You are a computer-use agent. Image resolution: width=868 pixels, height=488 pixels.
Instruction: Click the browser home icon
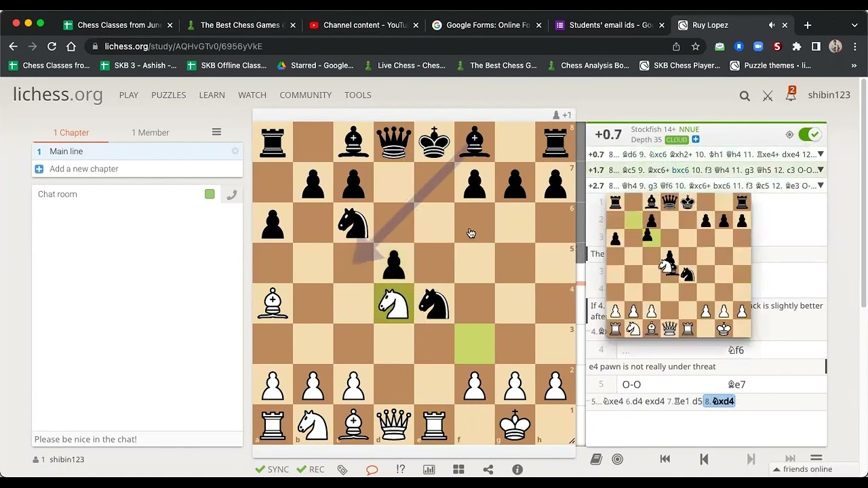point(71,46)
